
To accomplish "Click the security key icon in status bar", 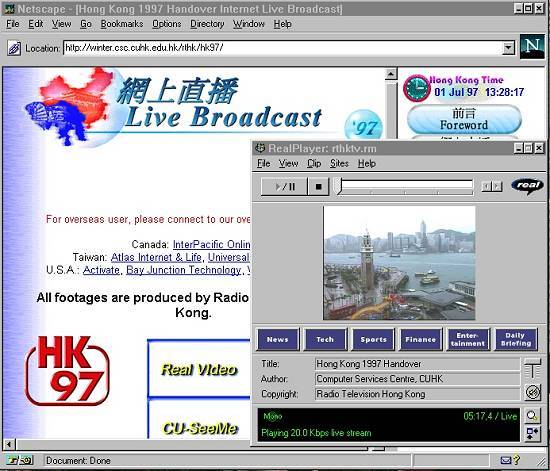I will [20, 460].
